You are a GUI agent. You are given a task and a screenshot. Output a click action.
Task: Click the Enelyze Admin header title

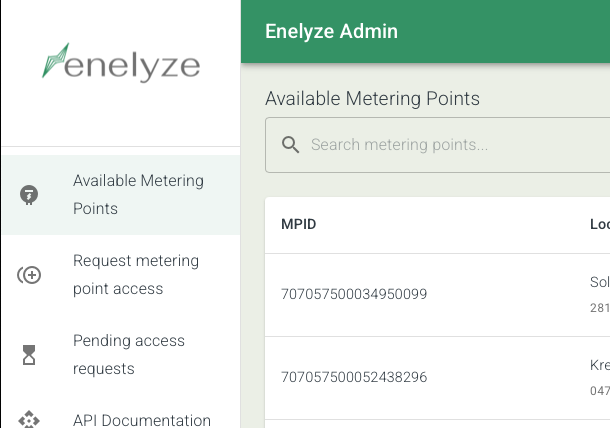331,31
